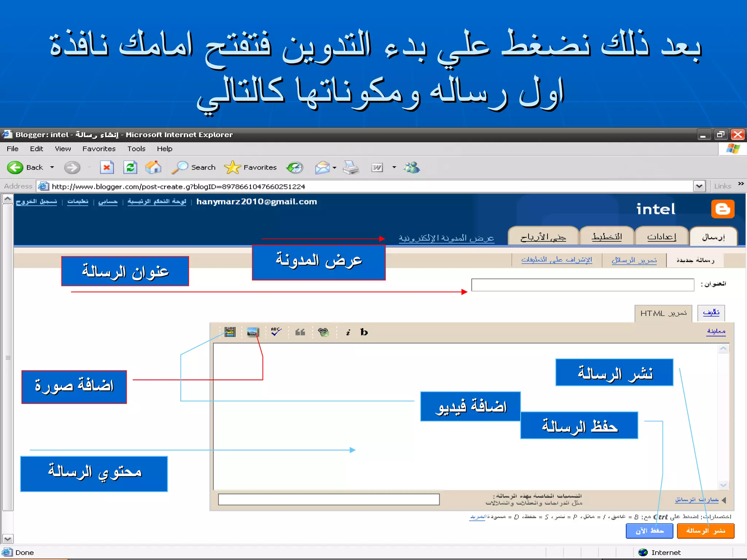Open the File menu
Screen dimensions: 747x560
tap(12, 149)
